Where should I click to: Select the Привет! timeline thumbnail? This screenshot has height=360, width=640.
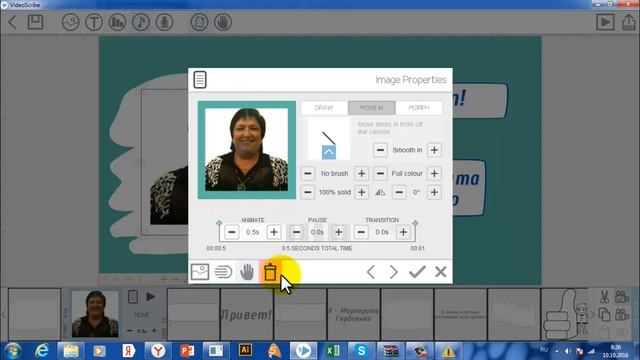point(246,314)
